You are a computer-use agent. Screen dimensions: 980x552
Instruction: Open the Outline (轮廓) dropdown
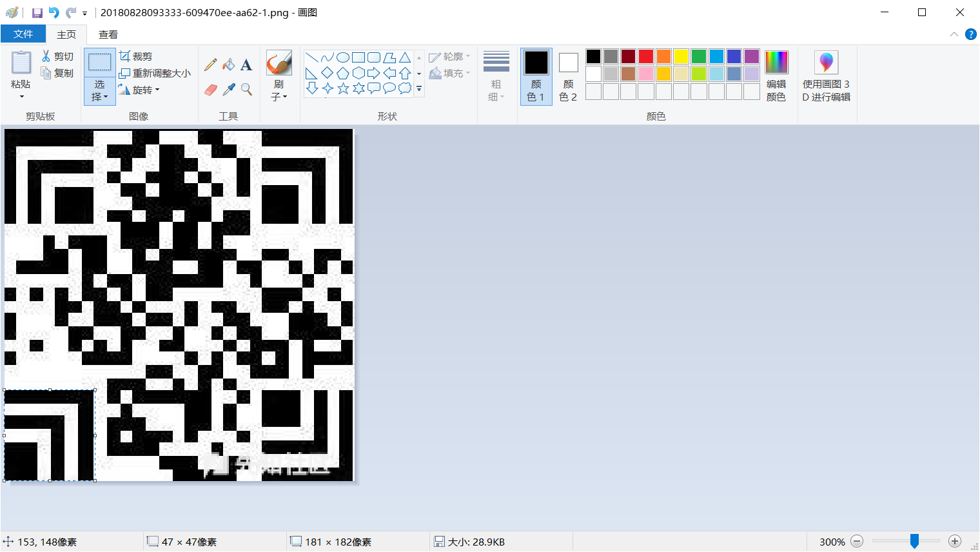click(x=449, y=57)
